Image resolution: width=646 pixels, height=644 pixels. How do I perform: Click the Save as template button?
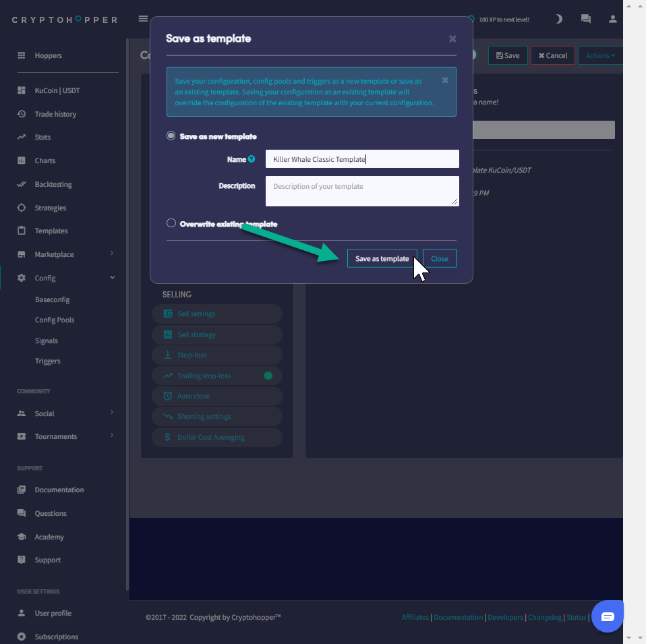382,258
